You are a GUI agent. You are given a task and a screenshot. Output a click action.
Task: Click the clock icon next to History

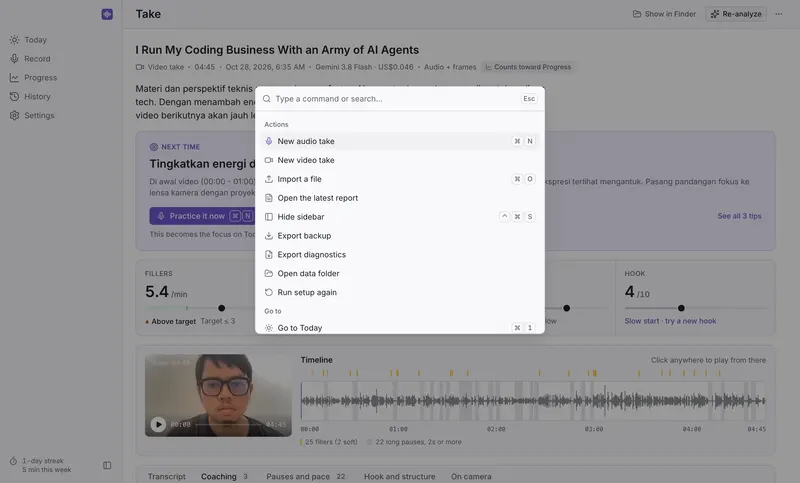point(14,96)
